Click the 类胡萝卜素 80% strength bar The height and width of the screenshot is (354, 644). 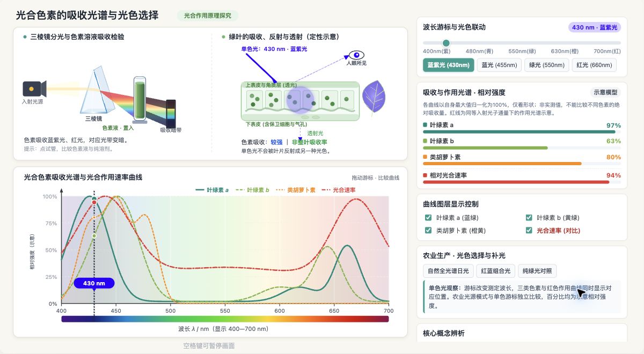coord(522,164)
